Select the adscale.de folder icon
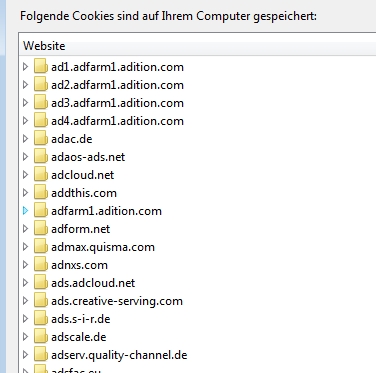The height and width of the screenshot is (373, 376). point(41,336)
